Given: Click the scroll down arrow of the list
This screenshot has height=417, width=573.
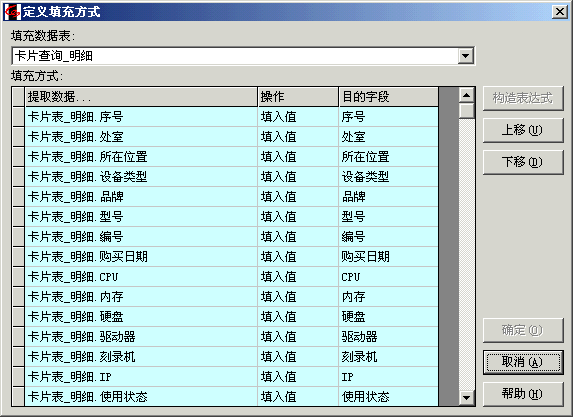Looking at the screenshot, I should 466,397.
